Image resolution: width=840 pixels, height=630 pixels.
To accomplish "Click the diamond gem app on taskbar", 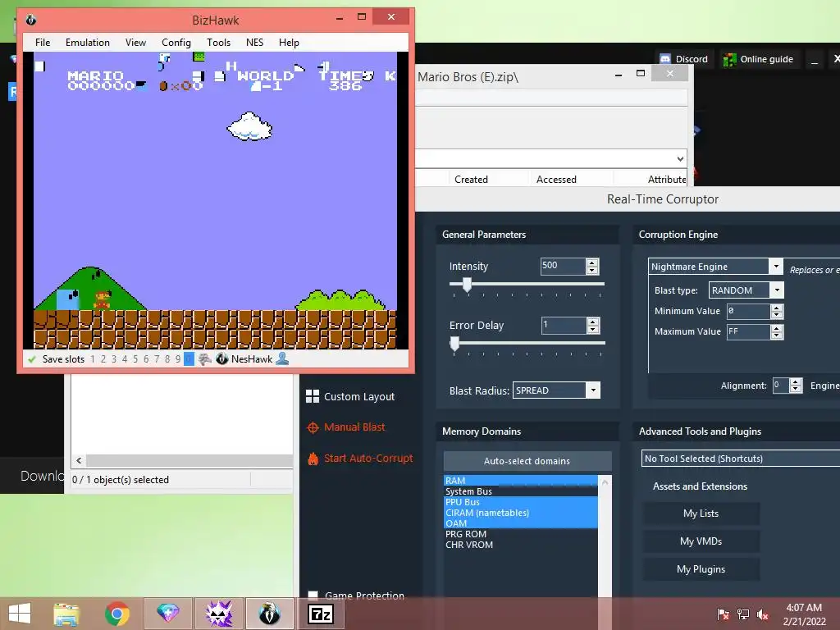I will pos(167,614).
